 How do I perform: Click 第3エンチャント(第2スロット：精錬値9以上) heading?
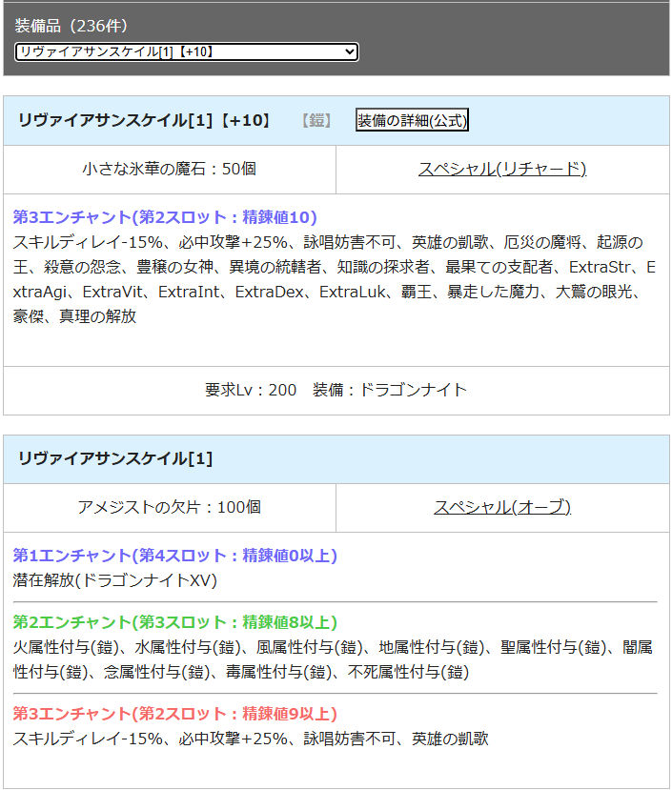175,714
